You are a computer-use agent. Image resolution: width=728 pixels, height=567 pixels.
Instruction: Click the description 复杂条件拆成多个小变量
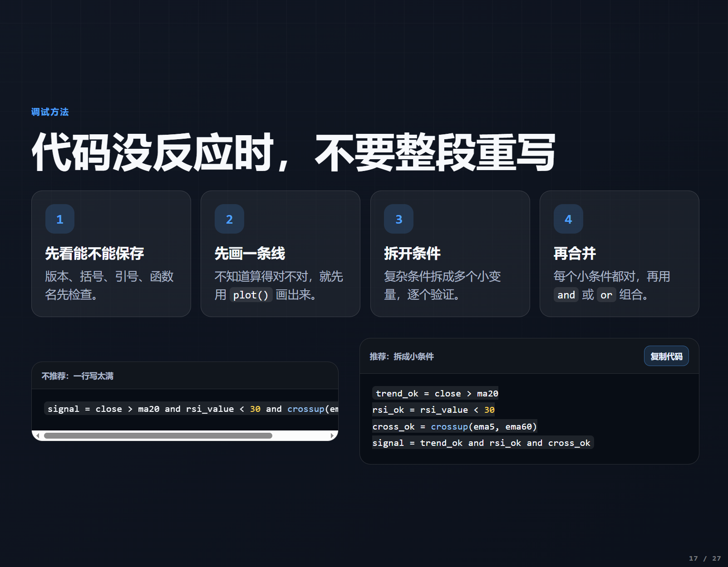[x=443, y=285]
